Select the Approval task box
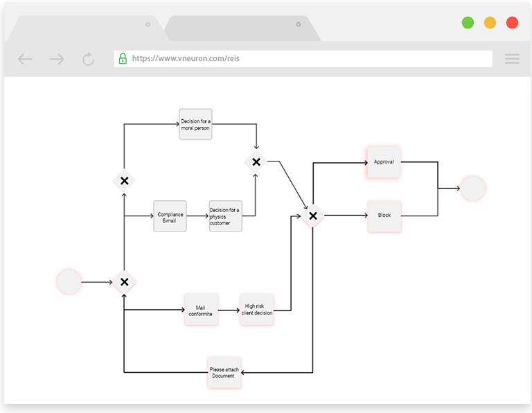Image resolution: width=532 pixels, height=413 pixels. pyautogui.click(x=384, y=162)
